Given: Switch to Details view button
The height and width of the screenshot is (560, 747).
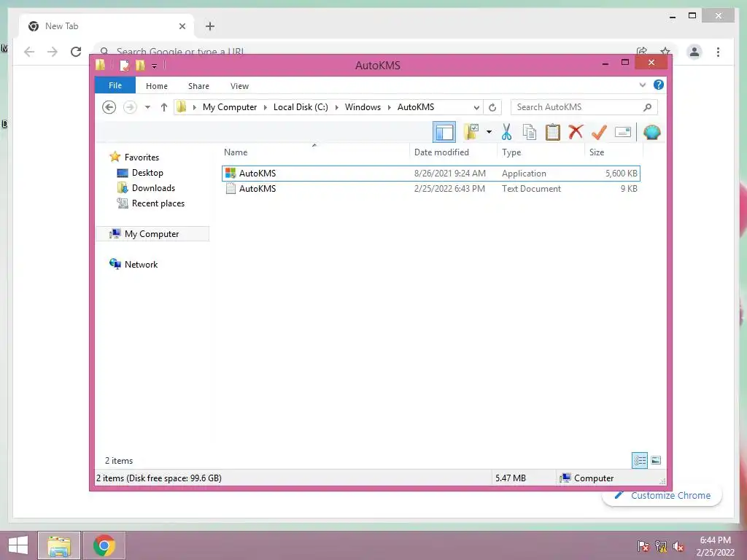Looking at the screenshot, I should tap(639, 461).
